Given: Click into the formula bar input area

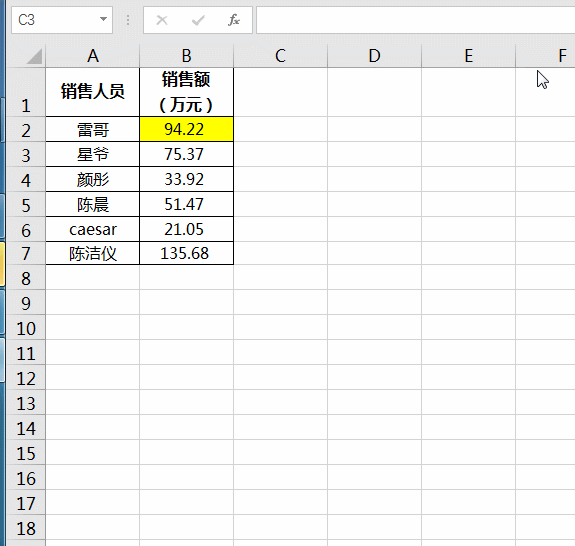Looking at the screenshot, I should (415, 20).
